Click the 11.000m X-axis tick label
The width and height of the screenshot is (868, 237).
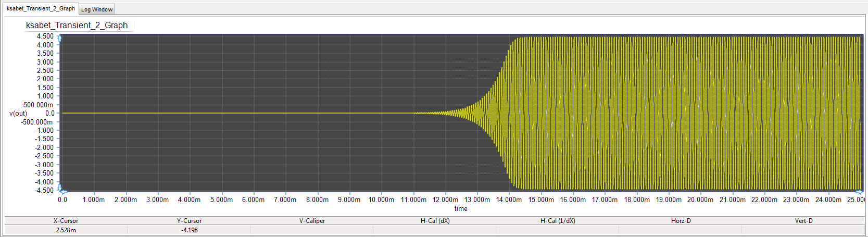point(413,199)
